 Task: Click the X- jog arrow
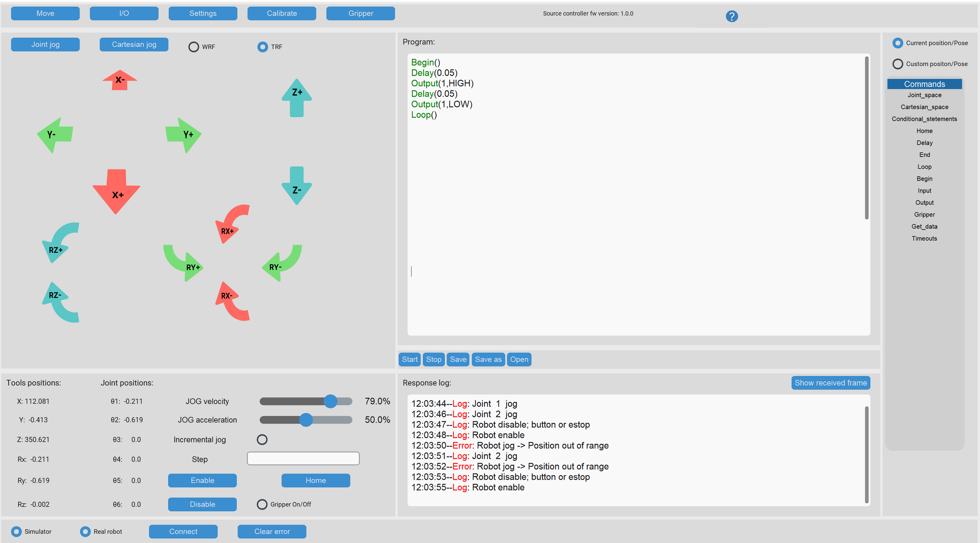pos(120,80)
